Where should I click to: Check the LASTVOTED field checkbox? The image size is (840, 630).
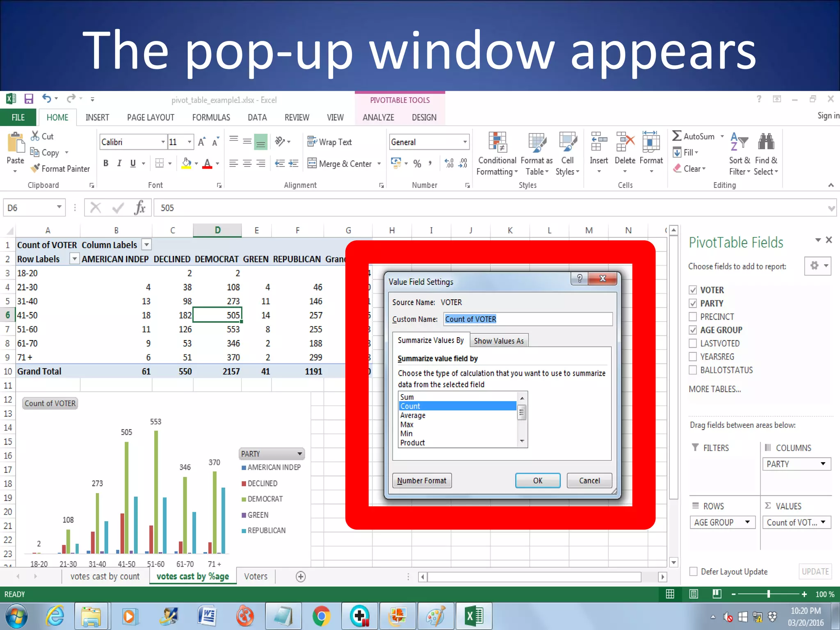pos(693,343)
